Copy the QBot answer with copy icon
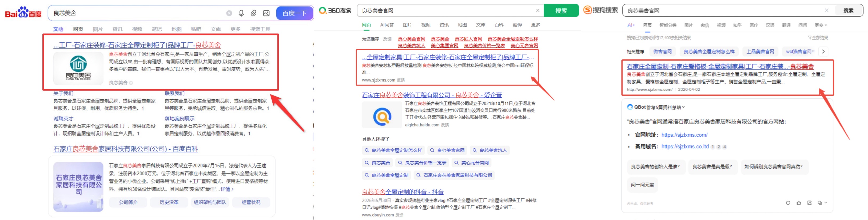 (819, 203)
